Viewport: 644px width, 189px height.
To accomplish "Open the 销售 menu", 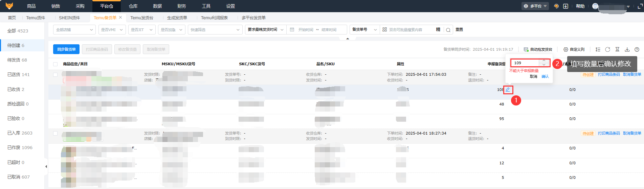I will [x=56, y=6].
